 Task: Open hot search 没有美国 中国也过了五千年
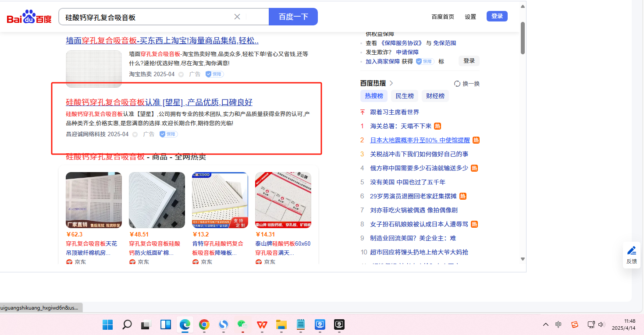[408, 182]
